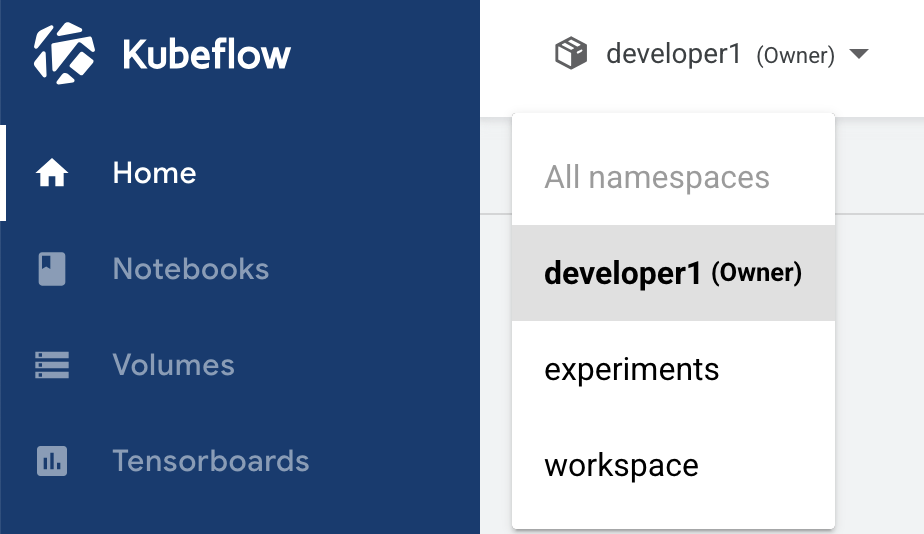Select developer1 (Owner) namespace in list
This screenshot has height=534, width=924.
(x=674, y=273)
